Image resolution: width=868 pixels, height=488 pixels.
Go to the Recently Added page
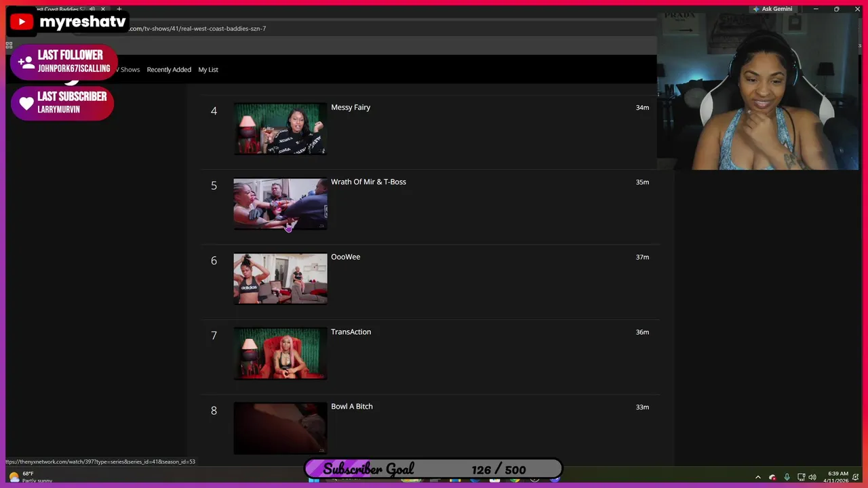[169, 69]
